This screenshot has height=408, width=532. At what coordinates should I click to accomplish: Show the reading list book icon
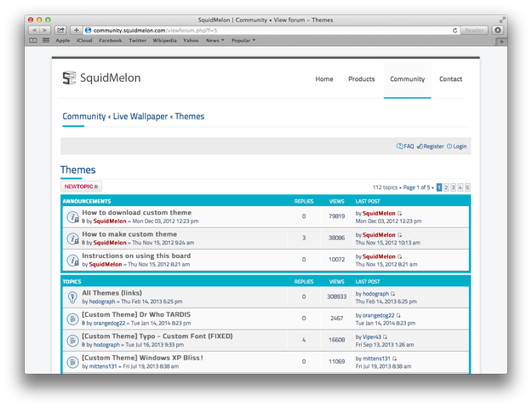(33, 40)
